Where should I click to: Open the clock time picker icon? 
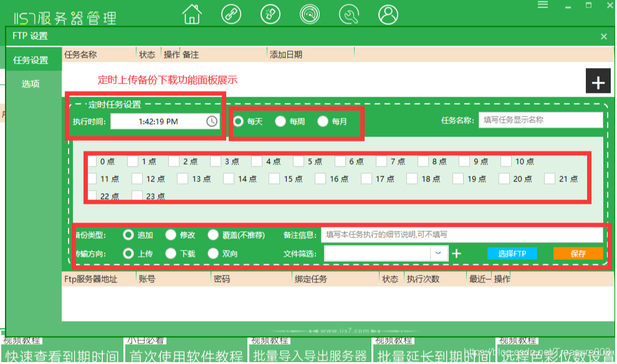click(x=212, y=121)
